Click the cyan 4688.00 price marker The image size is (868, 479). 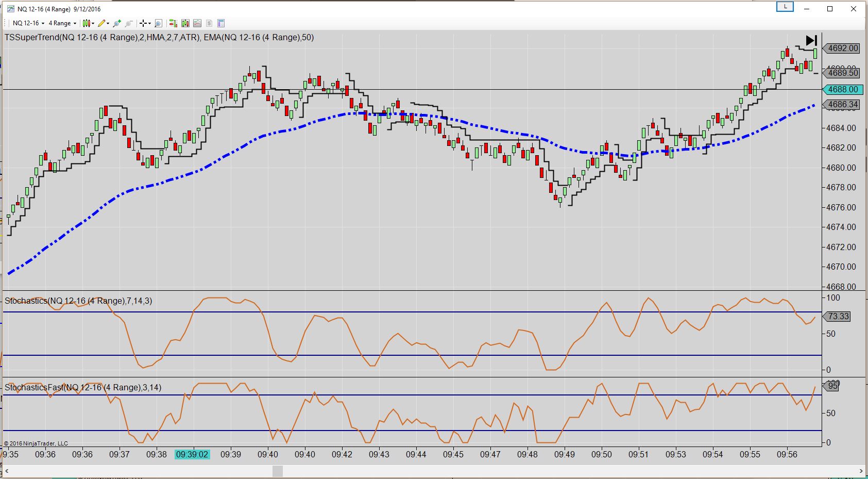pyautogui.click(x=843, y=89)
